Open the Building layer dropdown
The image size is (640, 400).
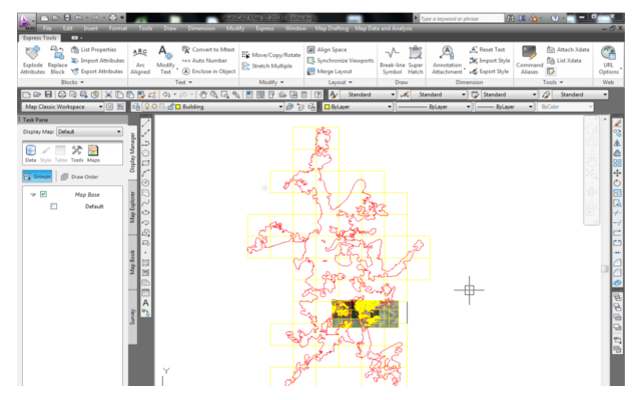227,107
